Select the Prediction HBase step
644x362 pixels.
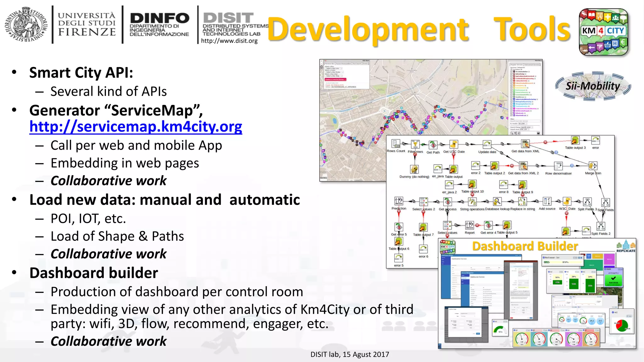coord(399,201)
